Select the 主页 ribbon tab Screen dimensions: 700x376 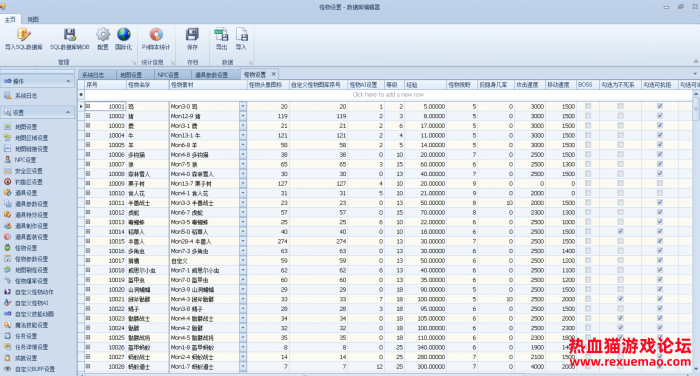pos(10,19)
